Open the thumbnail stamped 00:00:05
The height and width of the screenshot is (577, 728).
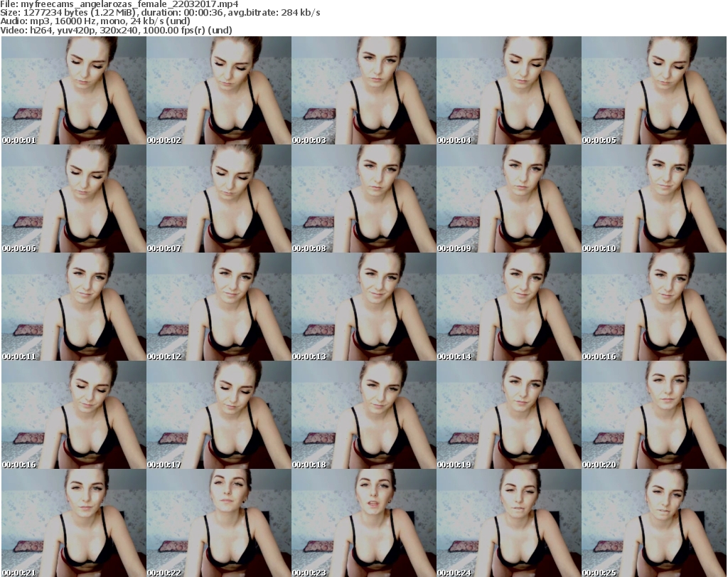(x=654, y=90)
